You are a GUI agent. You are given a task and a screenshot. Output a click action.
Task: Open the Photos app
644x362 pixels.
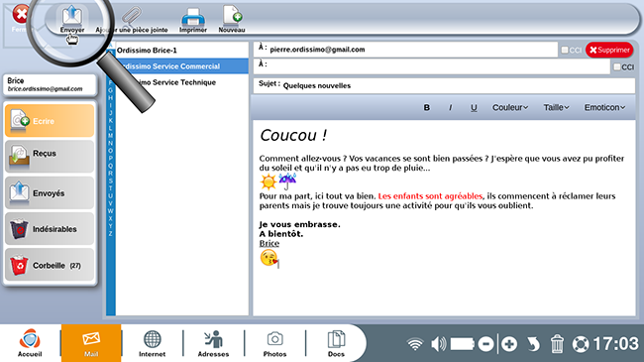click(x=274, y=343)
